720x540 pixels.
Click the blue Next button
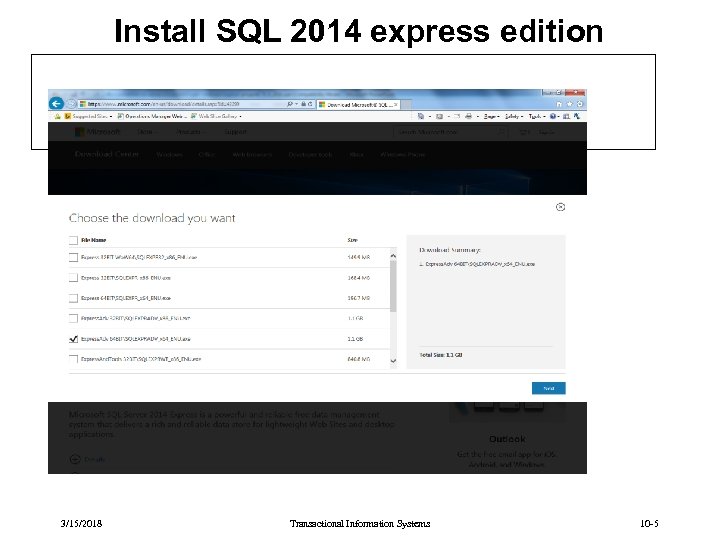coord(549,388)
